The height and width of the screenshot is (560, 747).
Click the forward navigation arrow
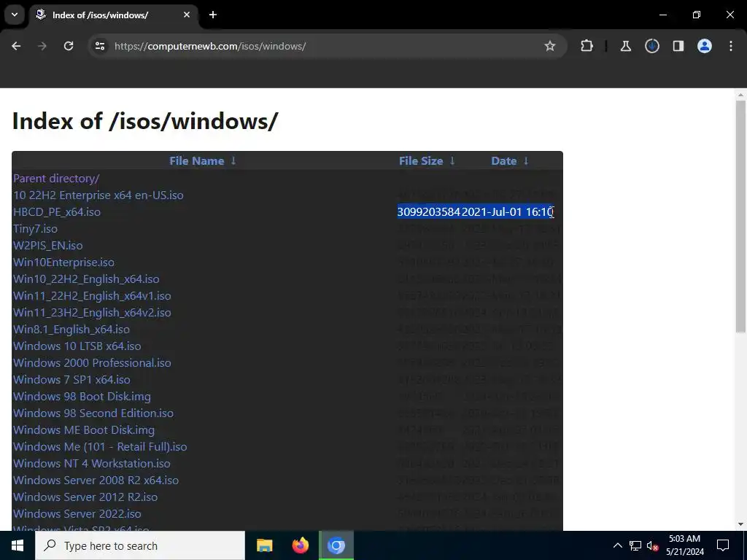point(42,46)
